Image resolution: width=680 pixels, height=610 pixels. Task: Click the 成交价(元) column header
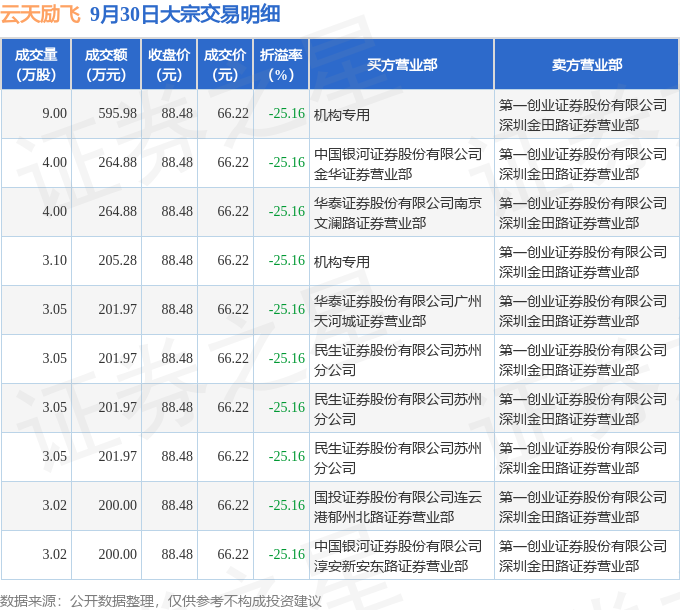click(225, 64)
